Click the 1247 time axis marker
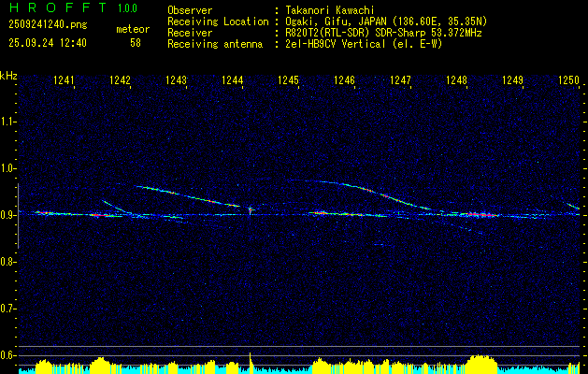The image size is (588, 374). (x=400, y=79)
